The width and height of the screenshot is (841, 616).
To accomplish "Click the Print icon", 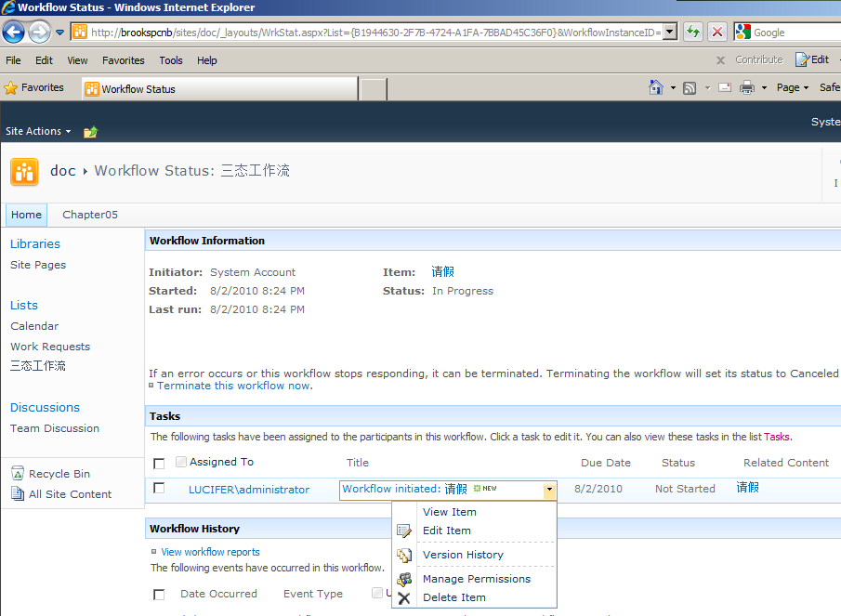I will click(746, 87).
